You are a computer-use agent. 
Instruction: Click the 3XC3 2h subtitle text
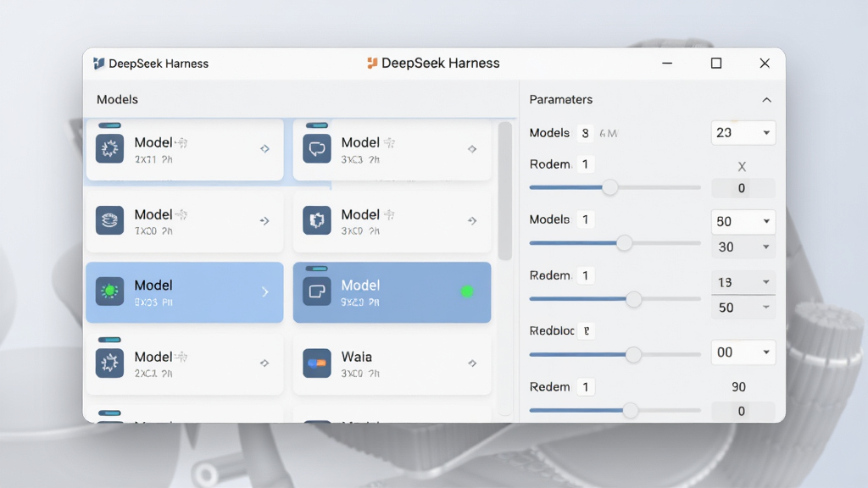pos(360,159)
